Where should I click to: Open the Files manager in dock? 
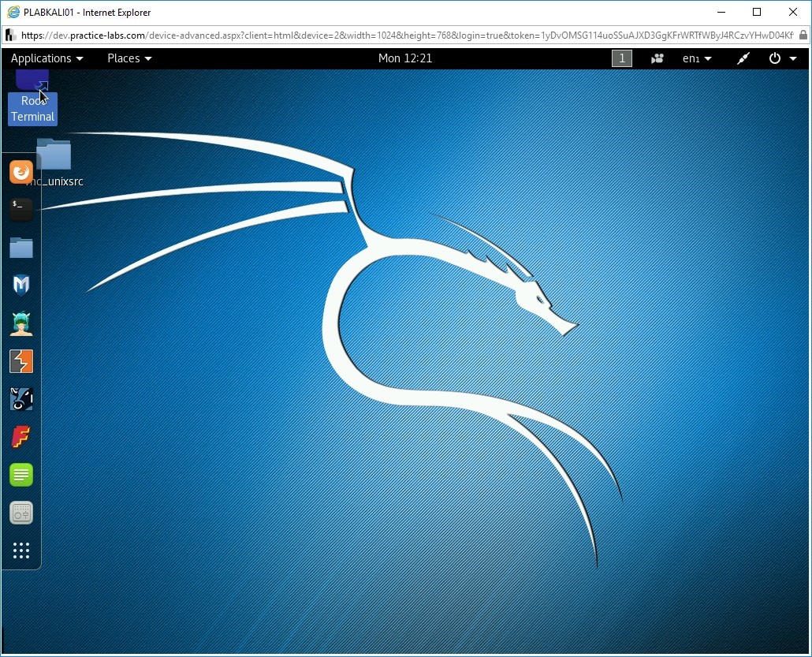(21, 248)
